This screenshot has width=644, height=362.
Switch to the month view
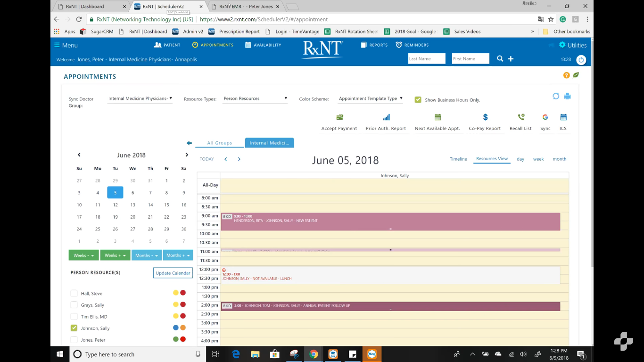pyautogui.click(x=560, y=159)
